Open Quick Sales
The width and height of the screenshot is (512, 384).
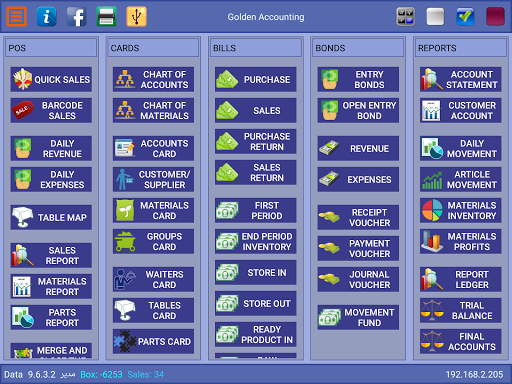51,79
